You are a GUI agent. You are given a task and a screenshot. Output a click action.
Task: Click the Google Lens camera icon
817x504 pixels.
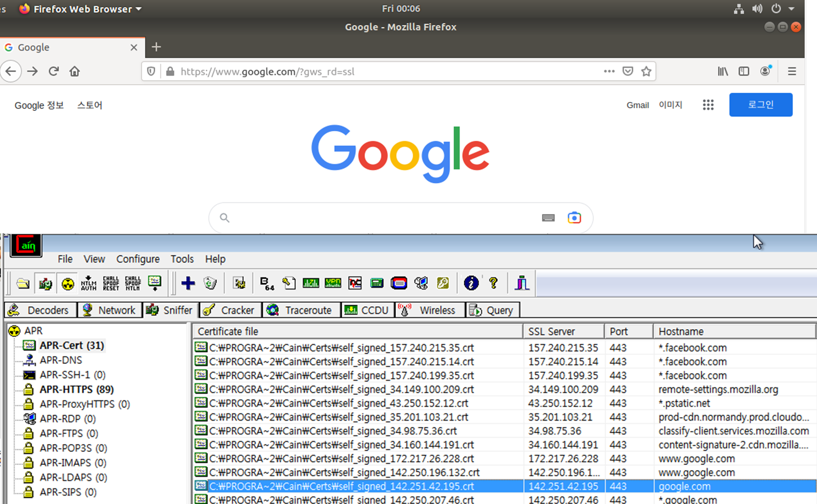pos(574,218)
